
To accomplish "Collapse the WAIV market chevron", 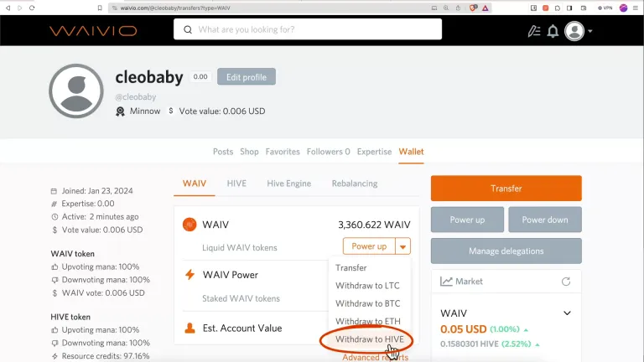I will click(x=567, y=313).
